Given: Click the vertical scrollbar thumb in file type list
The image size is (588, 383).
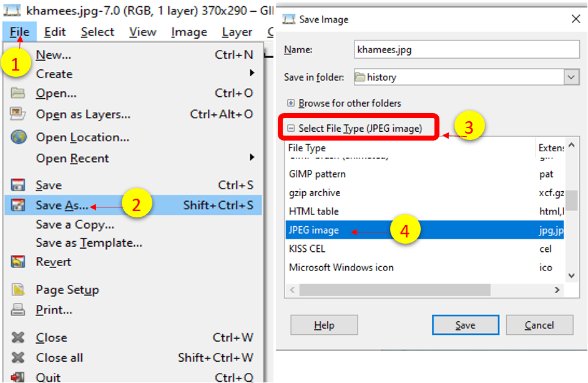Looking at the screenshot, I should coord(572,201).
